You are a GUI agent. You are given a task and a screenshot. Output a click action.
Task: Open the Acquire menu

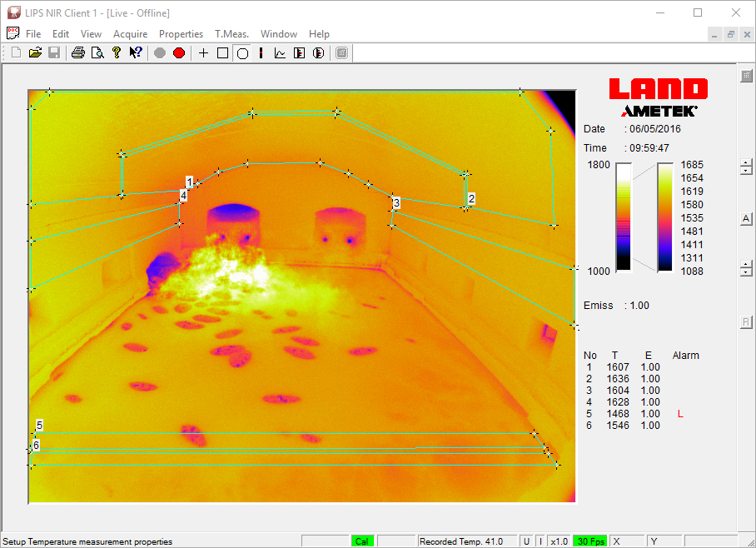[130, 34]
